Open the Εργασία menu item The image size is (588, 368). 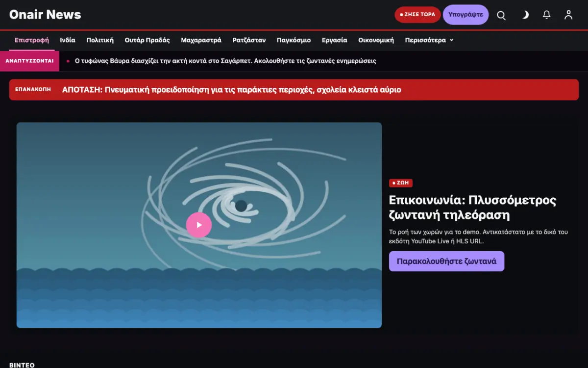(x=335, y=40)
